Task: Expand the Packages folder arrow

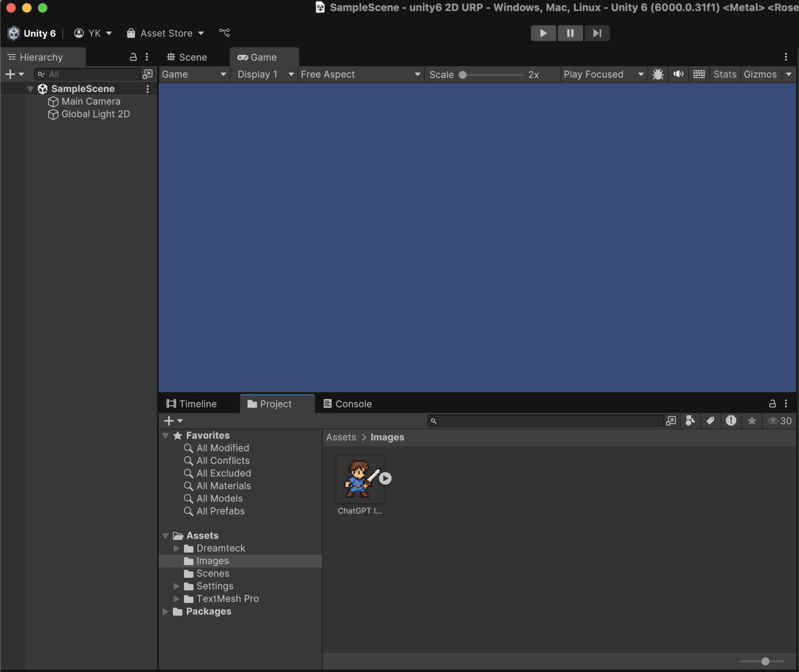Action: click(166, 612)
